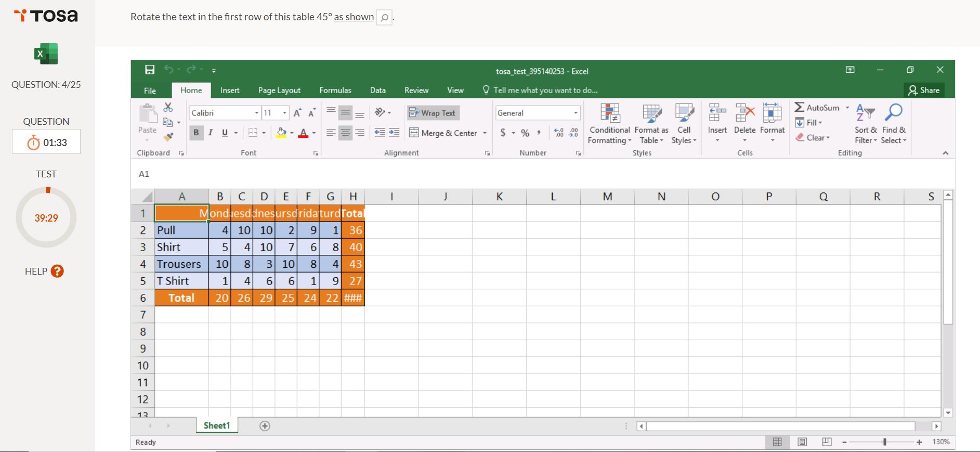The image size is (980, 452).
Task: Open the 'as shown' example link
Action: (354, 17)
